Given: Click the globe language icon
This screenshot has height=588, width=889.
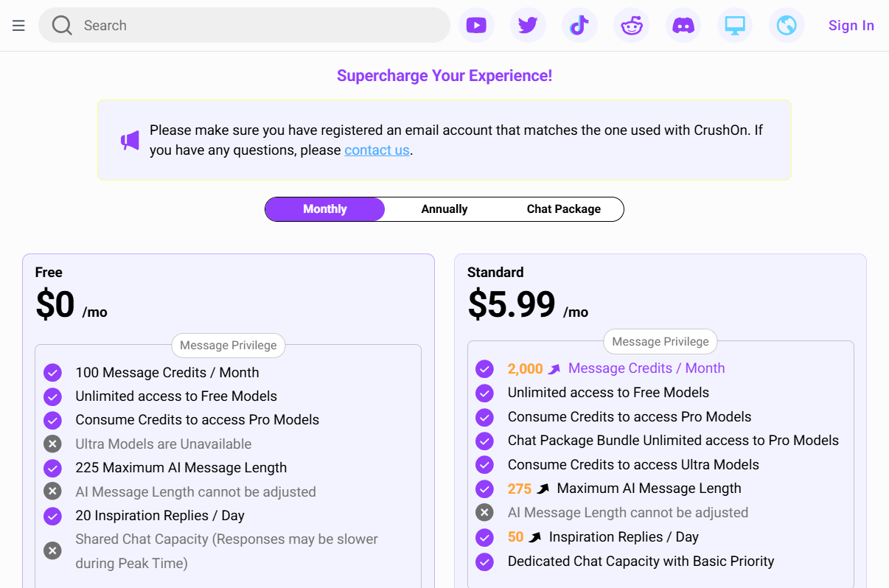Looking at the screenshot, I should pyautogui.click(x=787, y=26).
